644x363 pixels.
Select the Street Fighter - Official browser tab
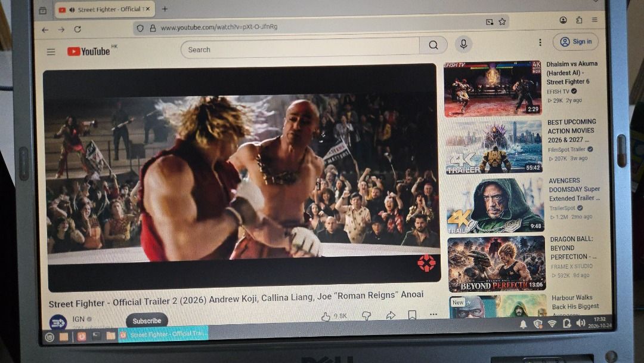click(x=105, y=10)
